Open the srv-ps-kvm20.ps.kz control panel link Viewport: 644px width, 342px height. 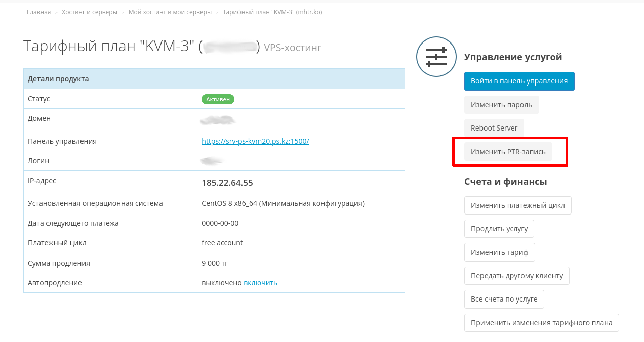click(x=255, y=141)
